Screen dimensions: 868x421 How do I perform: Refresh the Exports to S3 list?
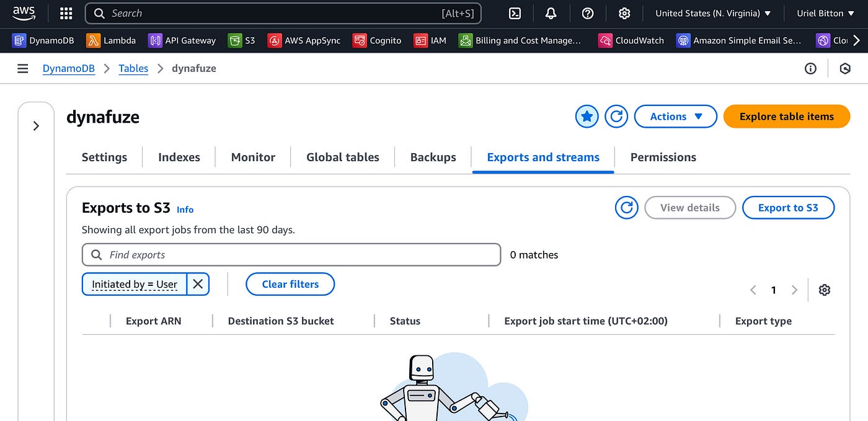click(627, 208)
